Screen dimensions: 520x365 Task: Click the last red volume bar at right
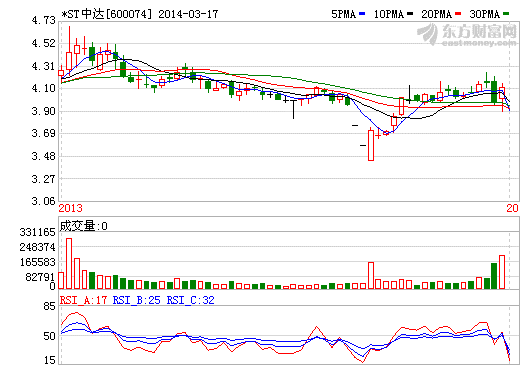click(x=502, y=272)
